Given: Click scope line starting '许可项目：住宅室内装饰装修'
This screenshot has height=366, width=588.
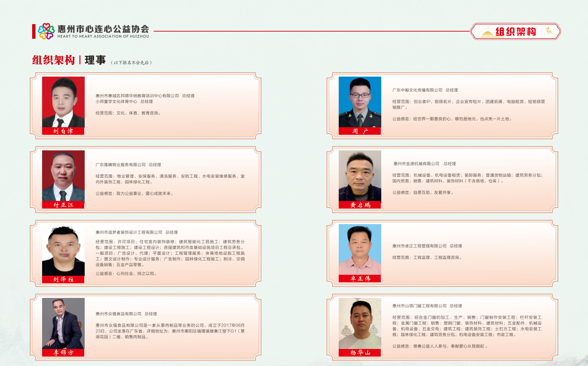Looking at the screenshot, I should pos(170,253).
